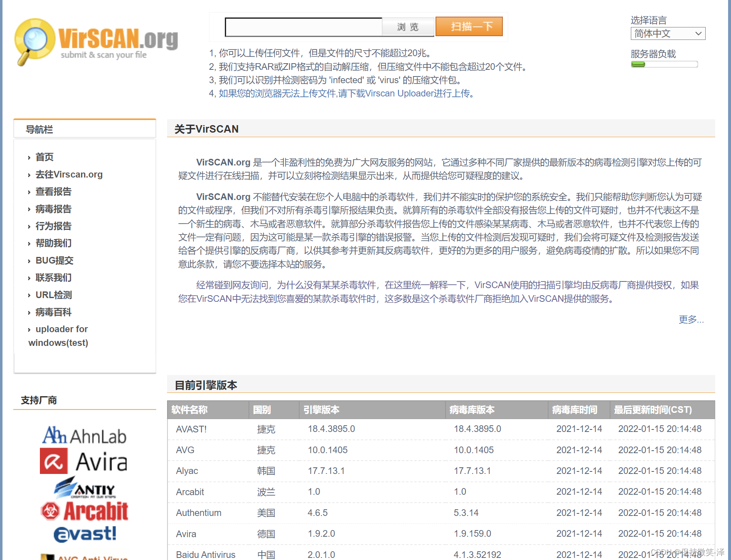Click database version 5.3.14 of Authentium
The width and height of the screenshot is (731, 560).
tap(466, 513)
